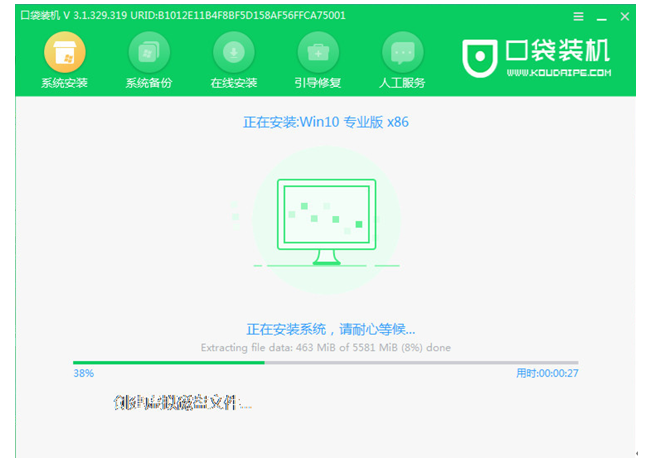Viewport: 668px width, 467px height.
Task: Open the hamburger menu in title bar
Action: pos(578,17)
